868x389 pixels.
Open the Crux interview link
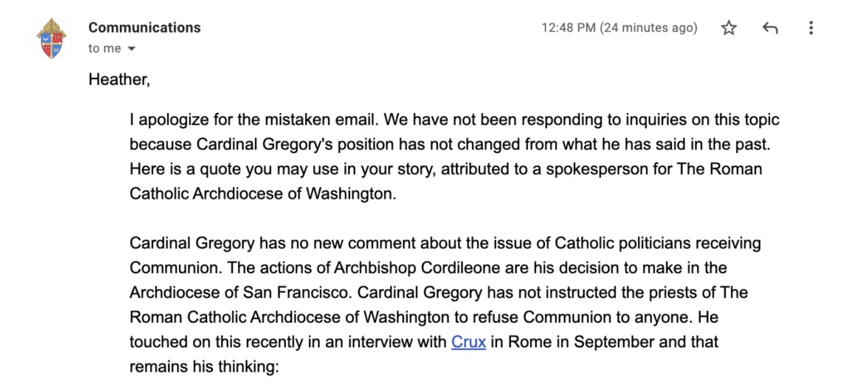coord(469,342)
